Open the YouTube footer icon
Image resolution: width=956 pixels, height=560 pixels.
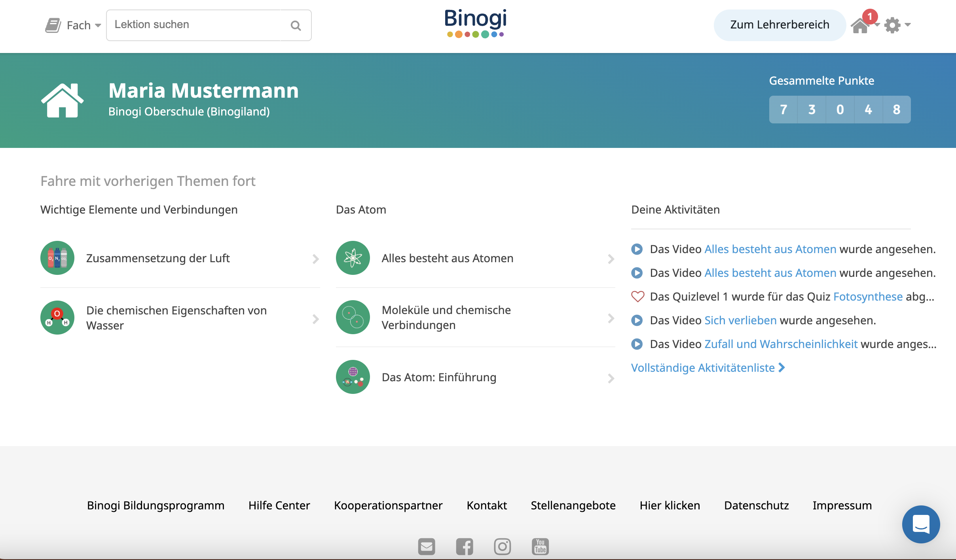point(541,547)
